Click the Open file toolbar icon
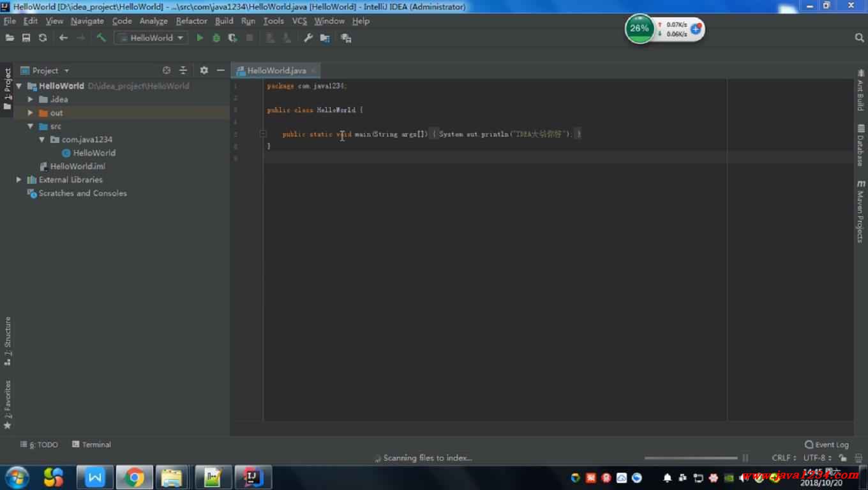This screenshot has height=490, width=868. click(x=10, y=38)
